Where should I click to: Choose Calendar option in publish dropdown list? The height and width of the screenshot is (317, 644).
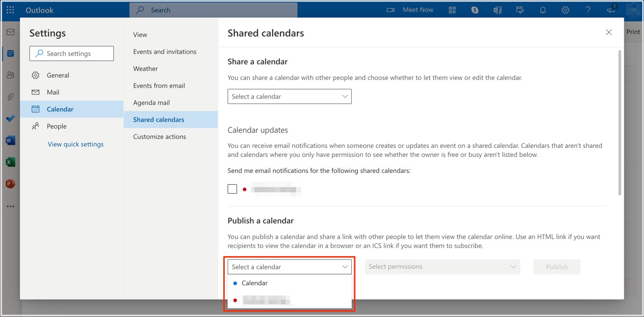pyautogui.click(x=254, y=283)
